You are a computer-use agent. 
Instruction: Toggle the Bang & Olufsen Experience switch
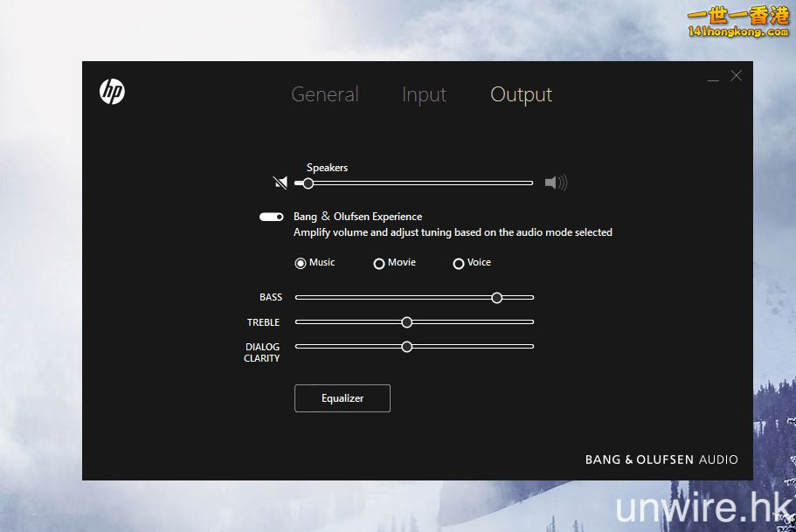pyautogui.click(x=272, y=217)
